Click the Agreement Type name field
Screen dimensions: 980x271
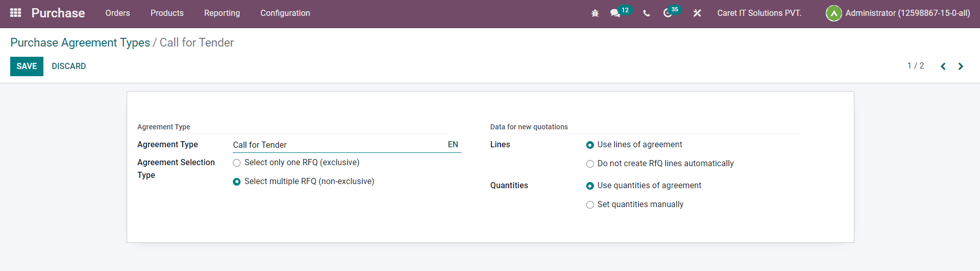click(337, 145)
